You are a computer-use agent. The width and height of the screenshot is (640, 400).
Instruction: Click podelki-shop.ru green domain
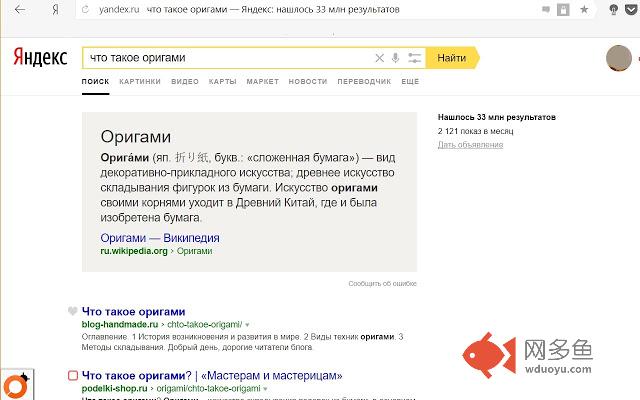(114, 388)
